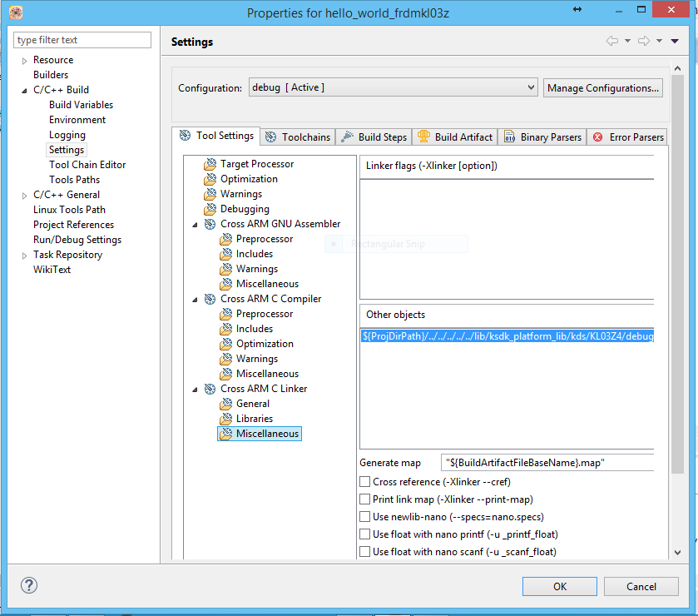Click the Preprocessor icon under GNU Assembler
Screen dimensions: 698x616
(x=225, y=239)
